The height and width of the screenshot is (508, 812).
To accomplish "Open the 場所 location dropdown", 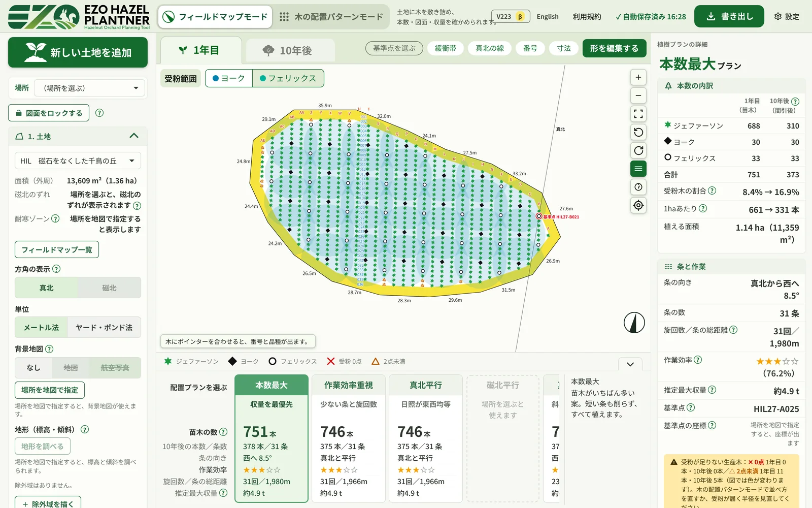I will pyautogui.click(x=90, y=88).
